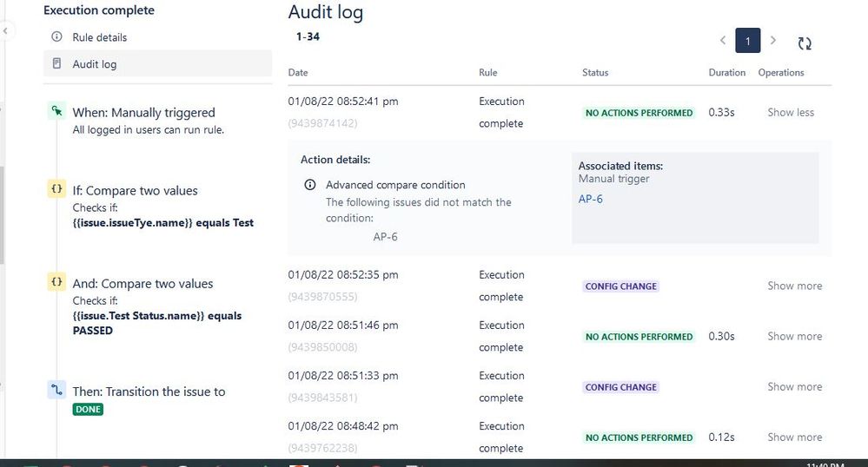Open Rule details menu item

tap(158, 37)
